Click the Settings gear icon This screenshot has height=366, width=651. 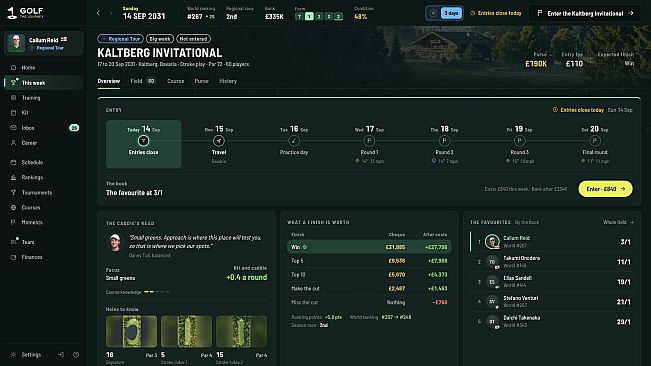13,355
